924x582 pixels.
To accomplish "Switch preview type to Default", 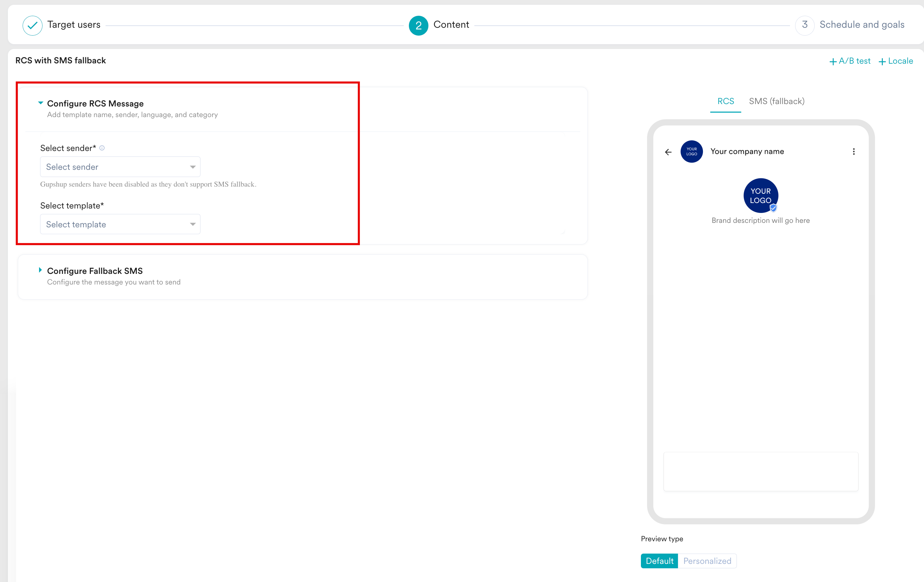I will coord(659,561).
